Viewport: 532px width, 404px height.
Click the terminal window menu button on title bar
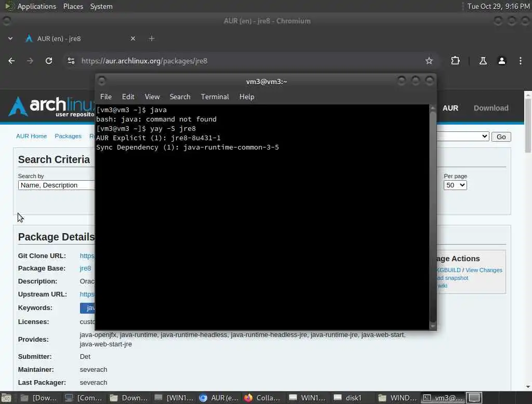(x=101, y=81)
